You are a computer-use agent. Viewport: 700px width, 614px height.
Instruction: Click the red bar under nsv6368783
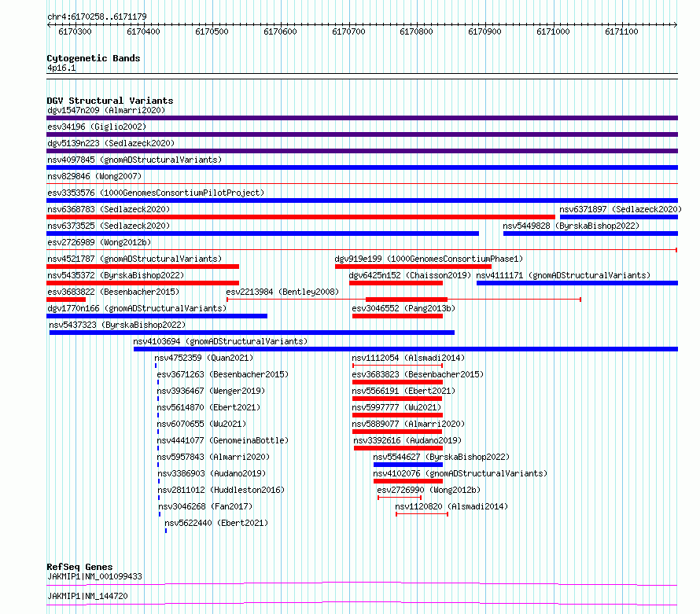300,217
